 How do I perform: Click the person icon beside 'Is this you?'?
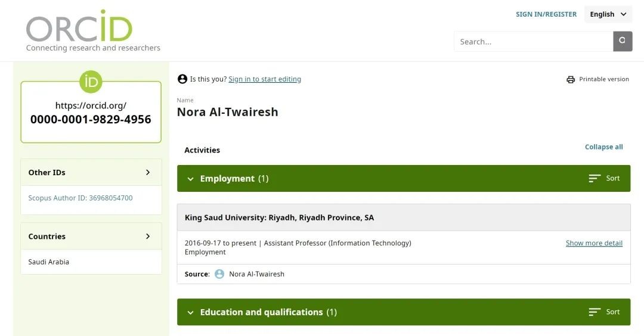click(182, 79)
